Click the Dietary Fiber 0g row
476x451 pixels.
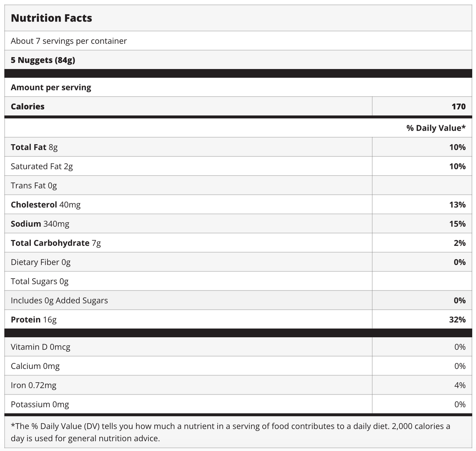[x=238, y=262]
